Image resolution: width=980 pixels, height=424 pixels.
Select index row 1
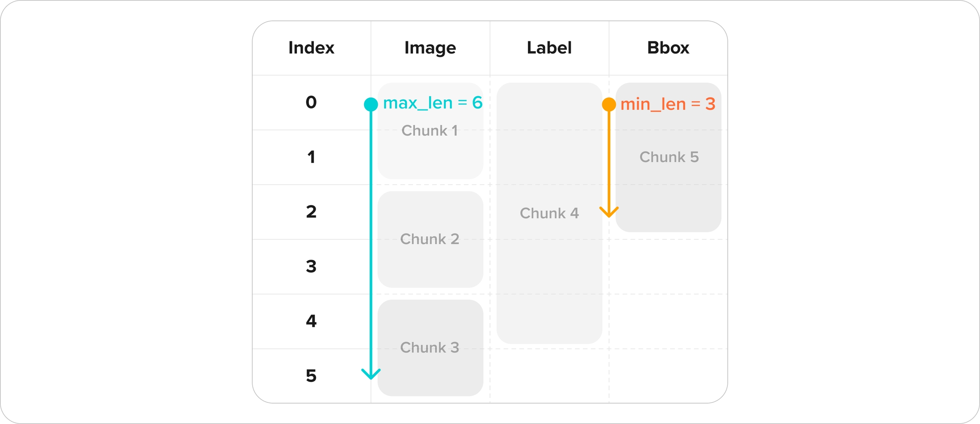pyautogui.click(x=311, y=157)
